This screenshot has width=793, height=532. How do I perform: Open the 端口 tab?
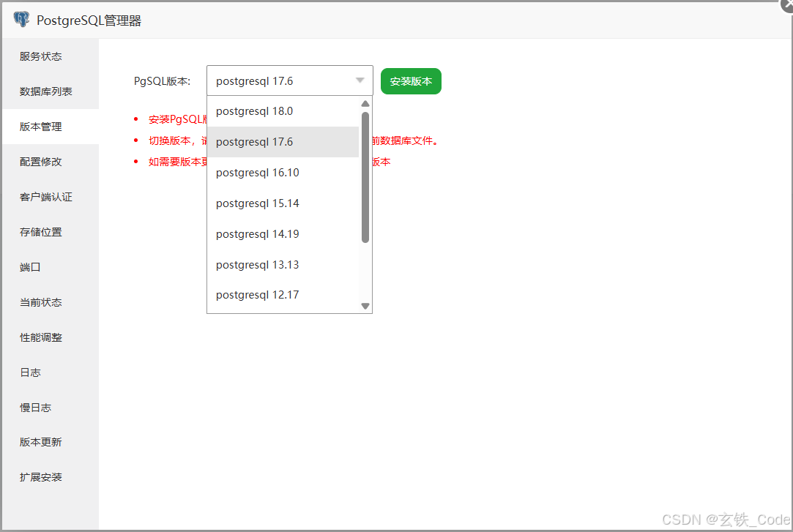tap(50, 267)
